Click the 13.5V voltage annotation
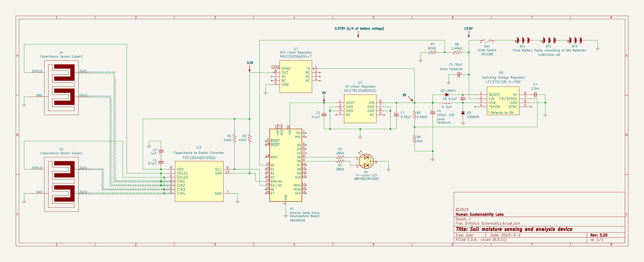644x262 pixels. [468, 29]
